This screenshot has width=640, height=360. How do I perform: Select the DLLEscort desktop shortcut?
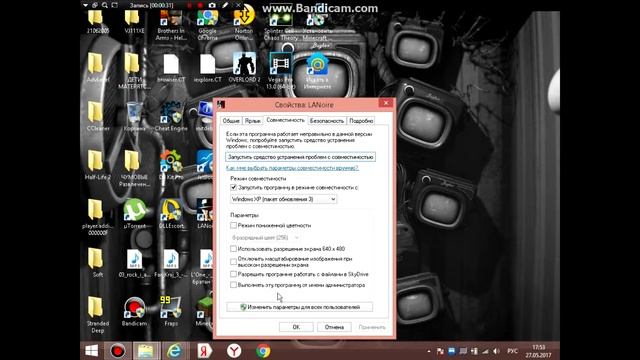tap(171, 213)
